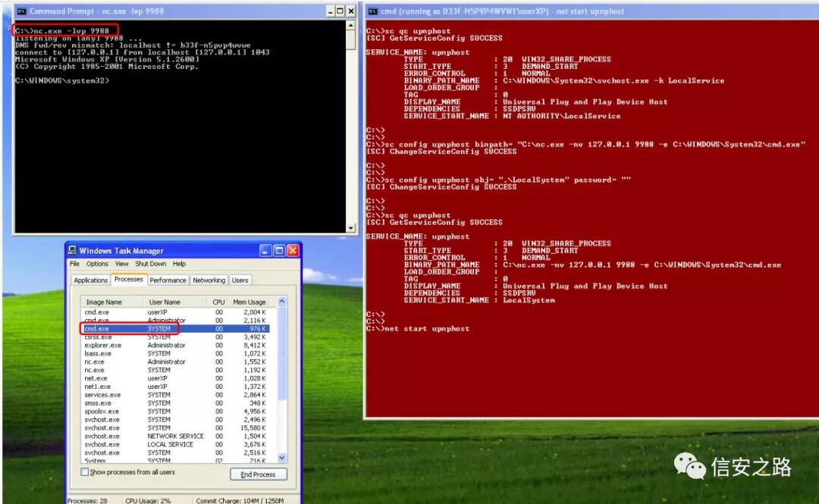
Task: Select the explorer.exe process row
Action: 175,346
